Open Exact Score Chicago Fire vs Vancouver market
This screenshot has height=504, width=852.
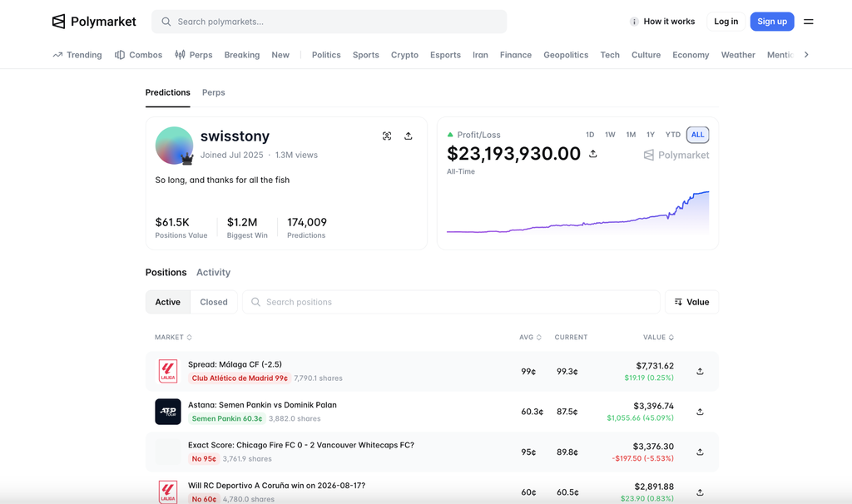click(x=301, y=445)
